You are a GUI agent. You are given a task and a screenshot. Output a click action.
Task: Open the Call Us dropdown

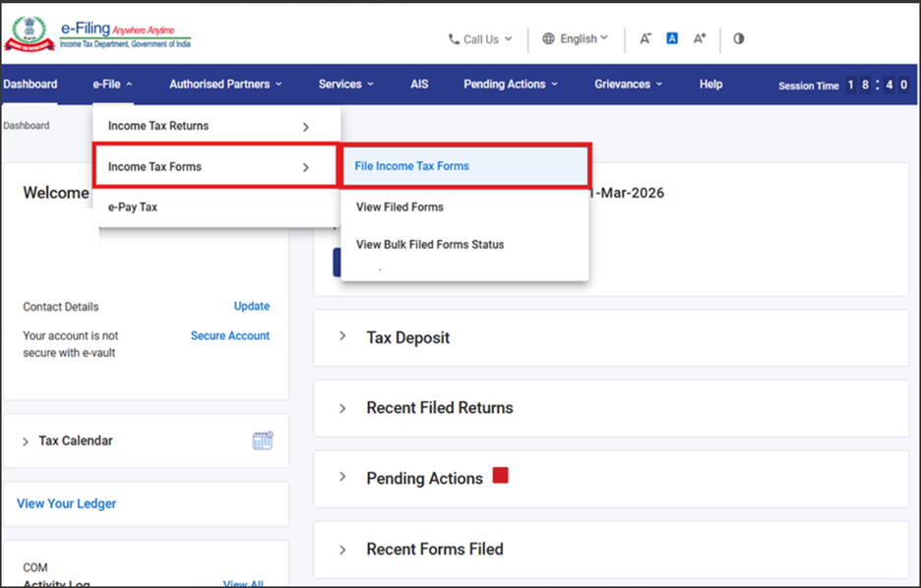(480, 39)
